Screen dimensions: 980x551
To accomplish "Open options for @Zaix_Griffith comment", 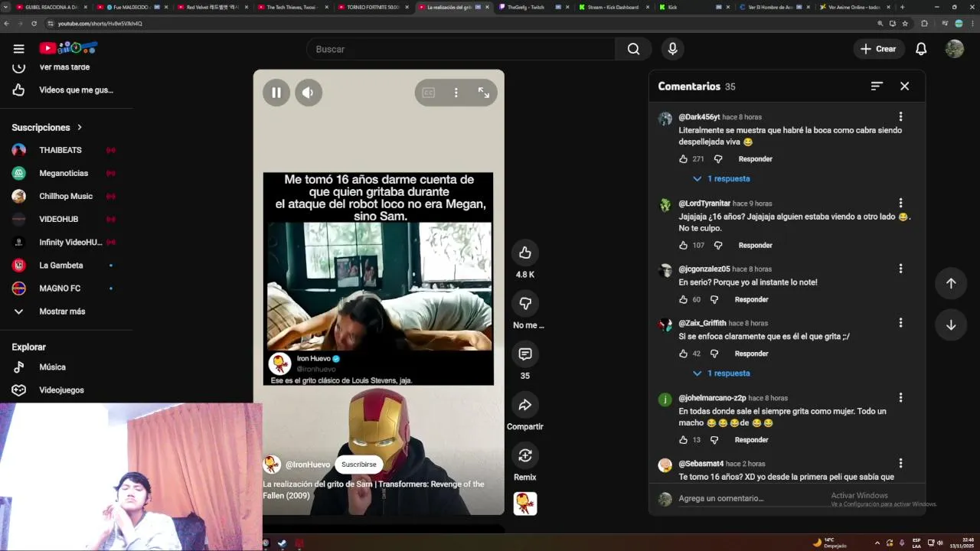I will click(x=900, y=322).
